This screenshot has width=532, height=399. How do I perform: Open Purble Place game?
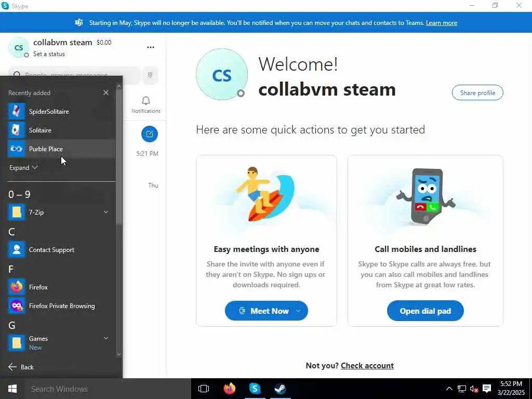61,149
